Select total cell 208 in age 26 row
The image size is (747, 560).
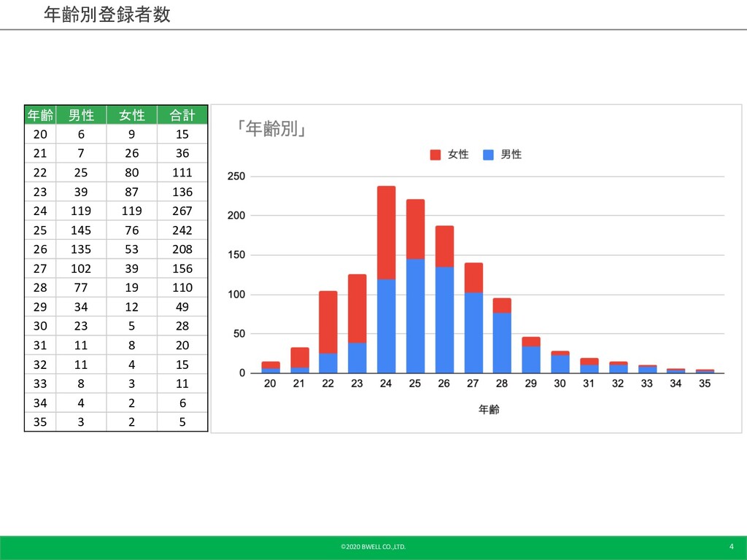tap(182, 249)
